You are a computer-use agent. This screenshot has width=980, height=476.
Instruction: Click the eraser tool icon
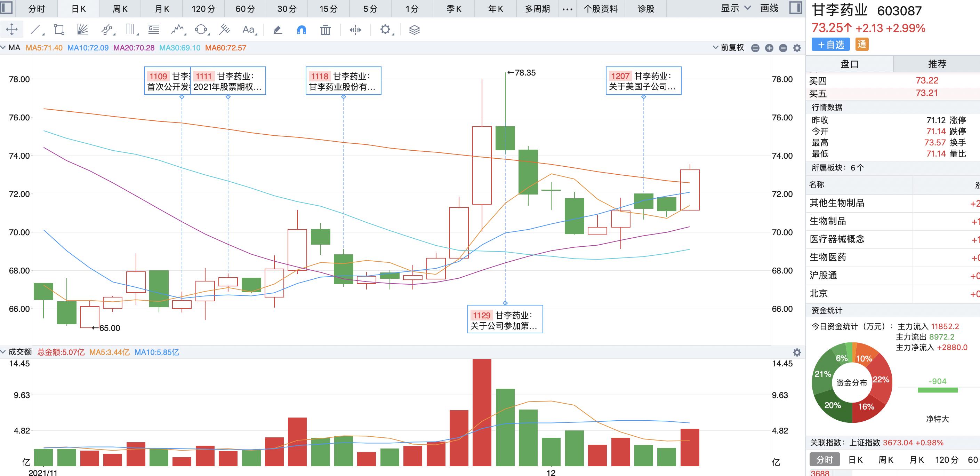click(278, 30)
